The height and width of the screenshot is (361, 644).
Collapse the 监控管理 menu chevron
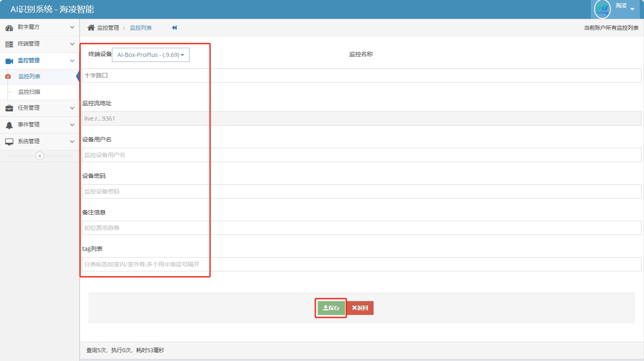point(72,61)
